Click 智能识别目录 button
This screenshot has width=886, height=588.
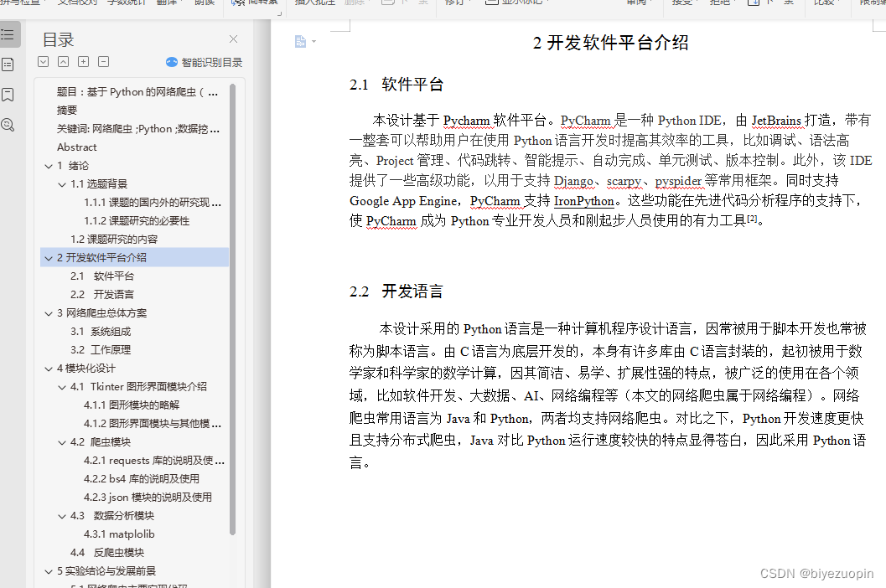204,62
